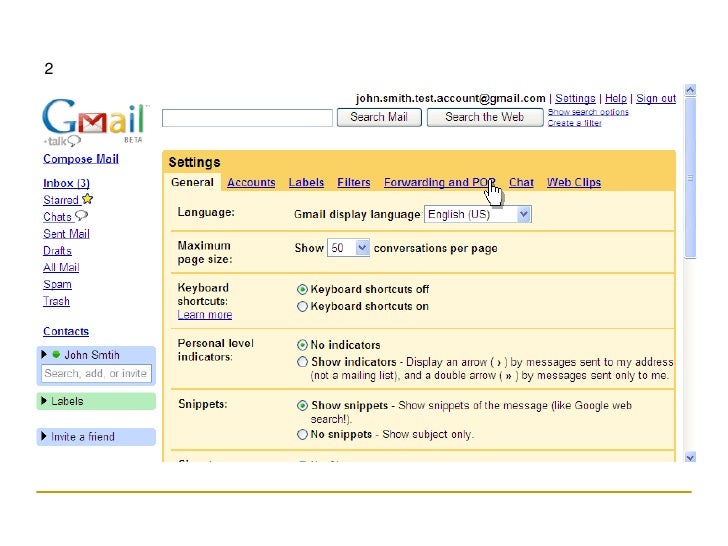The image size is (728, 546).
Task: Open the Sent Mail folder
Action: pos(66,234)
